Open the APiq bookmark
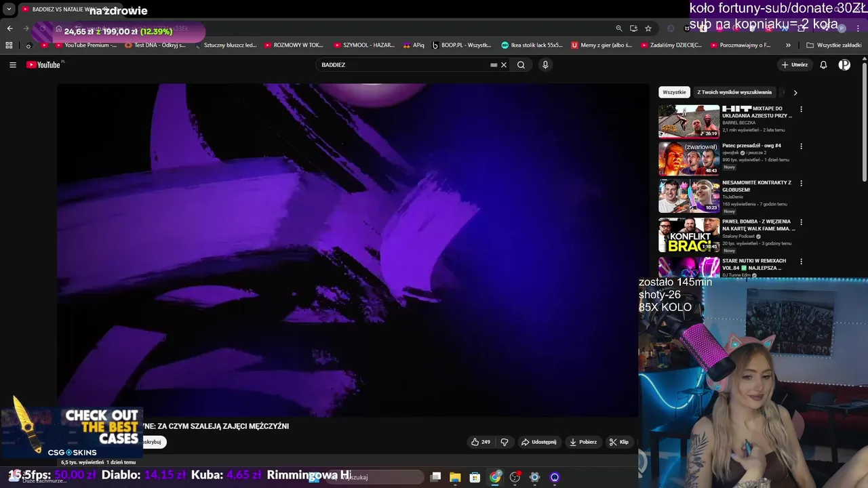This screenshot has height=488, width=868. pyautogui.click(x=414, y=45)
